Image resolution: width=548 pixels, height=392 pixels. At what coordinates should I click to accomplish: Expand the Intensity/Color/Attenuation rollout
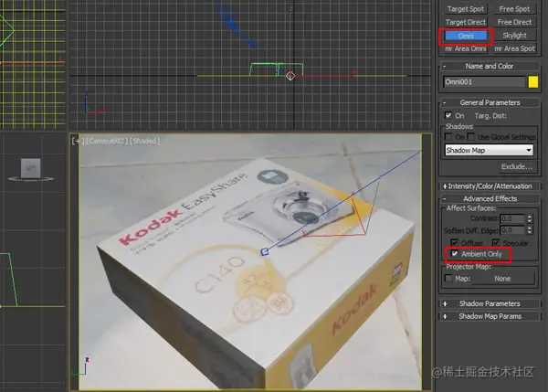tap(490, 186)
